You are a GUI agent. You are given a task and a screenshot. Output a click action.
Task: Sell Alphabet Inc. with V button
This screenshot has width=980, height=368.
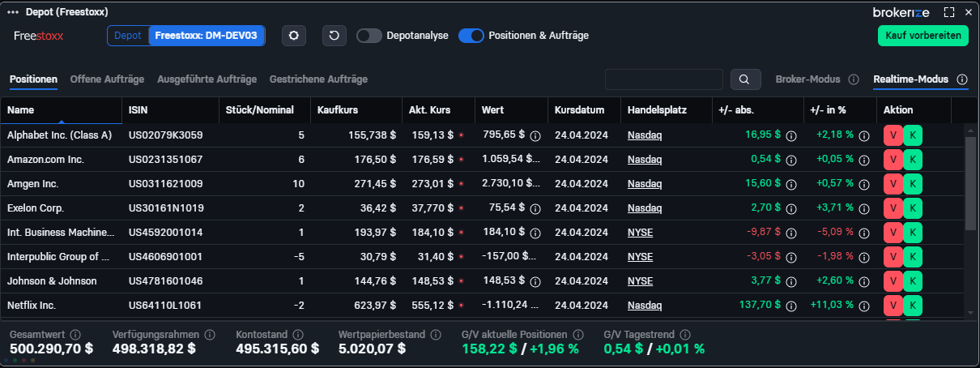(893, 135)
